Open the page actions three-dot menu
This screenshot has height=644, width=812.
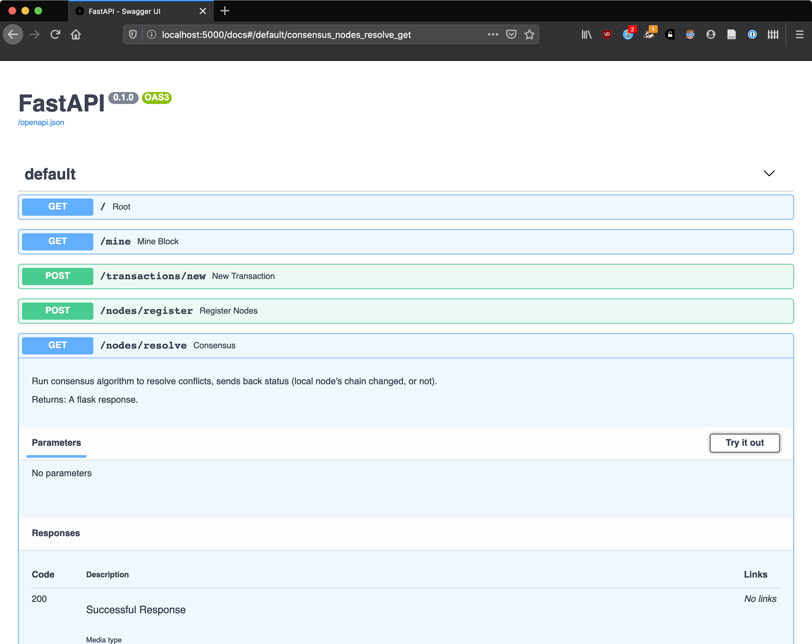click(493, 35)
